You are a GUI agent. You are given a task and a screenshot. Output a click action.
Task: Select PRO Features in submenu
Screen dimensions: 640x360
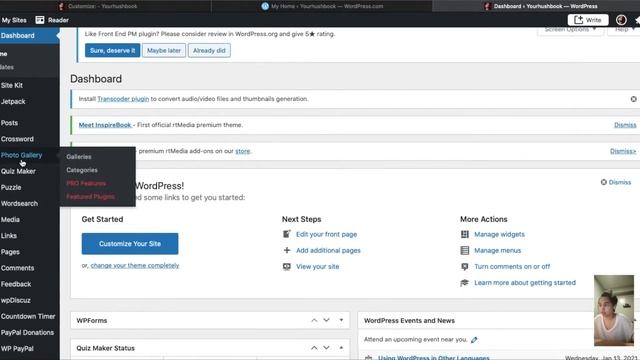click(86, 183)
